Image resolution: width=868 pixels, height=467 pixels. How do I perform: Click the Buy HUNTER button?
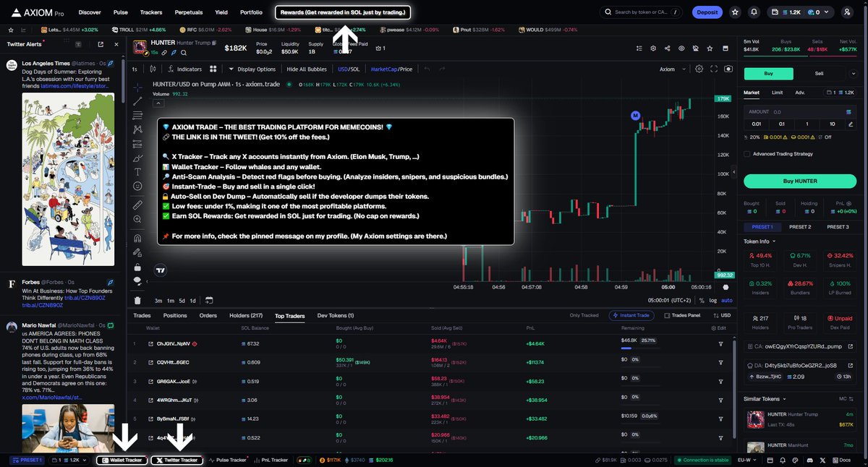[799, 181]
